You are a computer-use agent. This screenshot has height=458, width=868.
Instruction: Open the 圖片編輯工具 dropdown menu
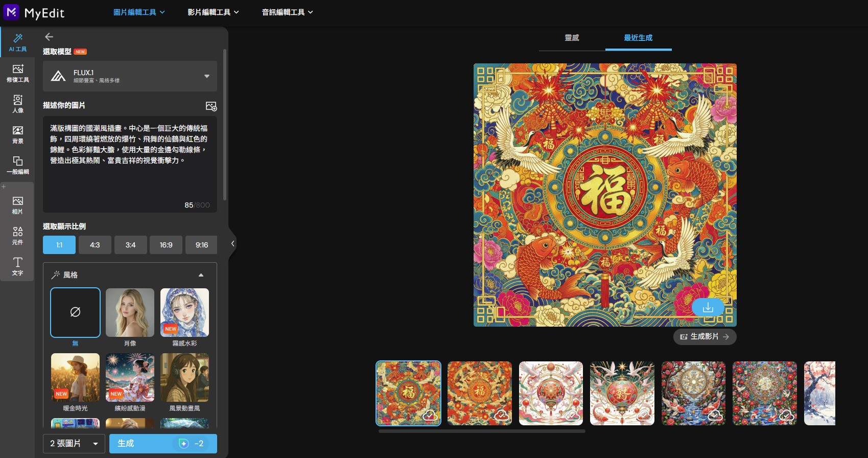coord(139,12)
